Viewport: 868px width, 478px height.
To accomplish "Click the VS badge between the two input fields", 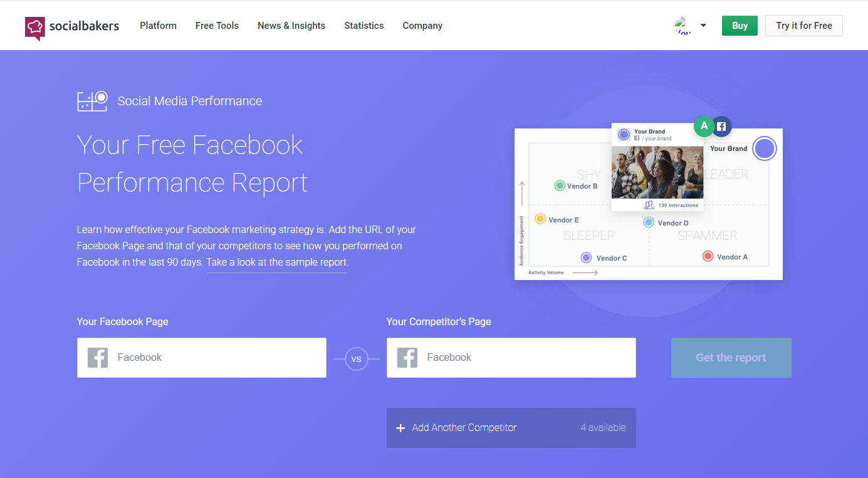I will click(357, 358).
